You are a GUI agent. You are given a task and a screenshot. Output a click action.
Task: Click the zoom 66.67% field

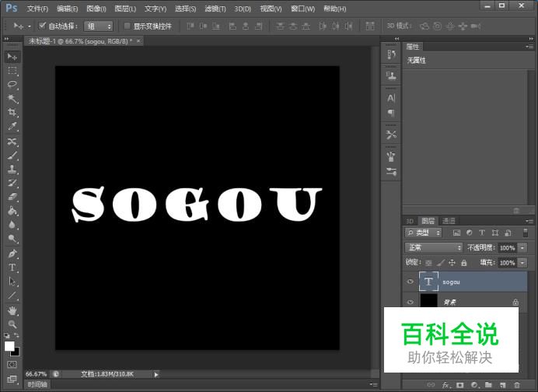36,374
